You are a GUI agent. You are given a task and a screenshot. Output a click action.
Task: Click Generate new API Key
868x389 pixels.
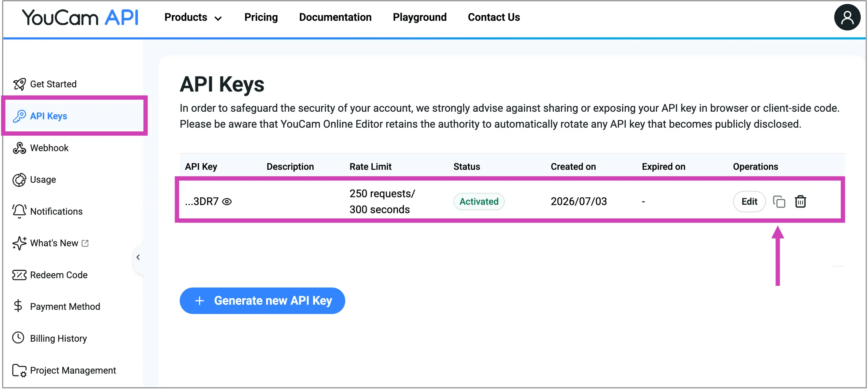(x=262, y=300)
